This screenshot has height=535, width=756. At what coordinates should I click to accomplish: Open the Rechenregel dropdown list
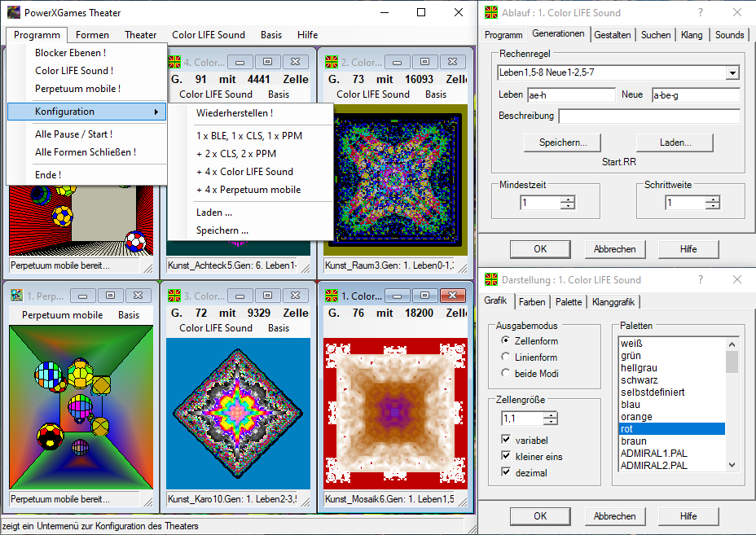pos(733,72)
